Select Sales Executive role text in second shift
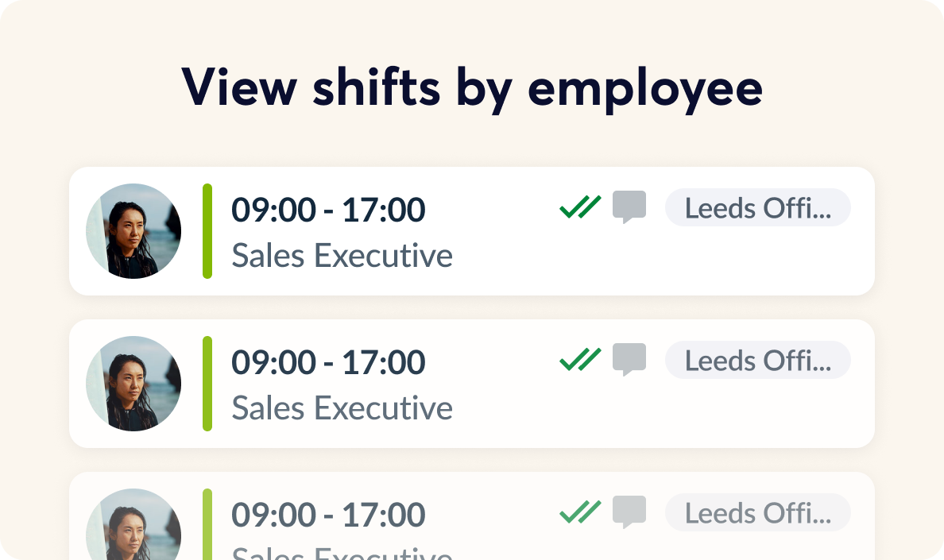This screenshot has height=560, width=944. click(342, 408)
